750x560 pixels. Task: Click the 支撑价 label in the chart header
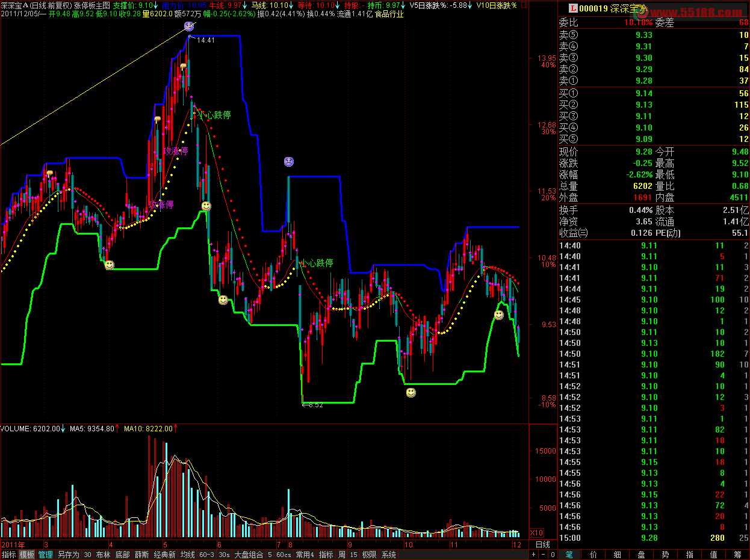click(x=124, y=5)
